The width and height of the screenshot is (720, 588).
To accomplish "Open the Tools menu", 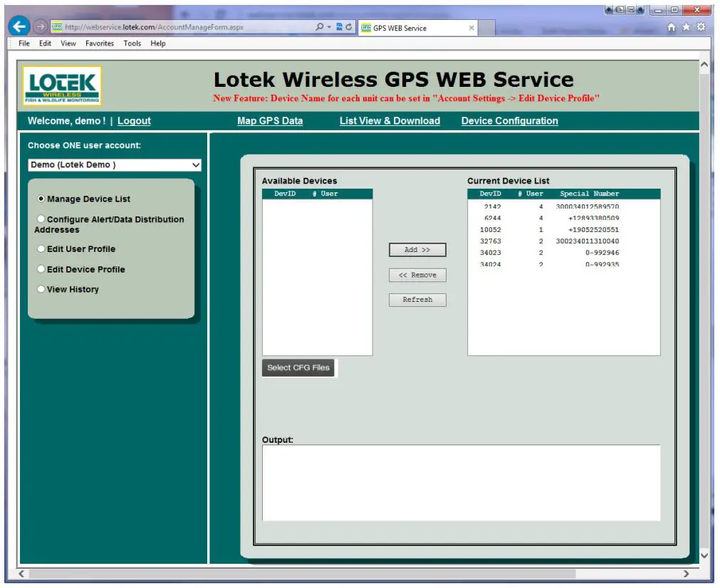I will click(132, 43).
